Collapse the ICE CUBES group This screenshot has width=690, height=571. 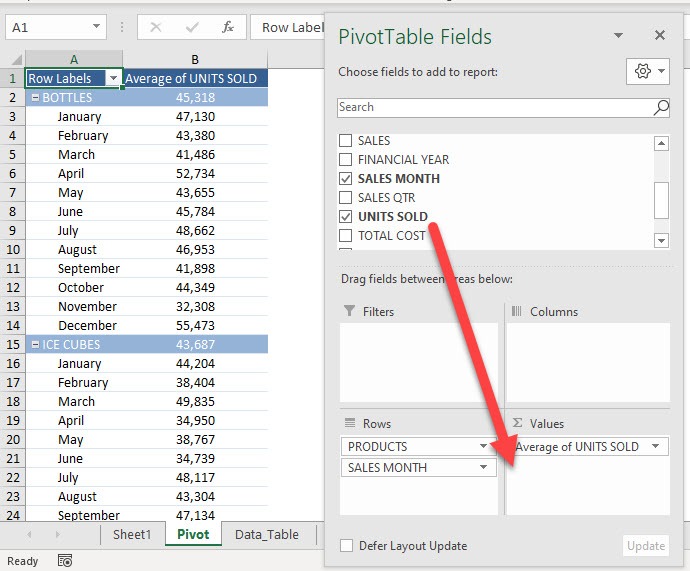[x=35, y=345]
